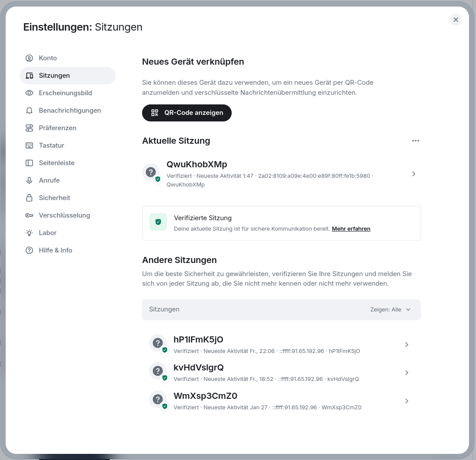This screenshot has height=460, width=476.
Task: Open the 'Zeigen: Alle' filter dropdown
Action: [x=390, y=309]
